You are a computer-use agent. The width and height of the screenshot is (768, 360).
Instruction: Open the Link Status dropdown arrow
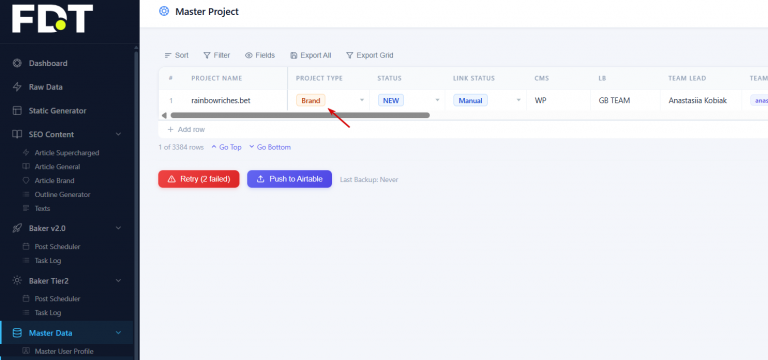coord(519,100)
